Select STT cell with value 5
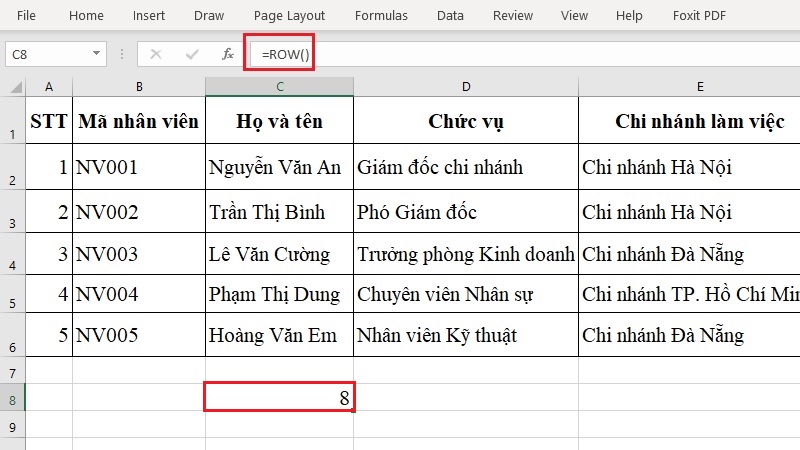Image resolution: width=800 pixels, height=450 pixels. (49, 335)
